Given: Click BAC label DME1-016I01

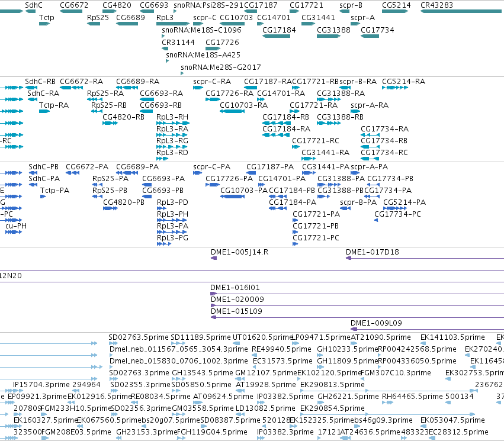Looking at the screenshot, I should pos(235,288).
